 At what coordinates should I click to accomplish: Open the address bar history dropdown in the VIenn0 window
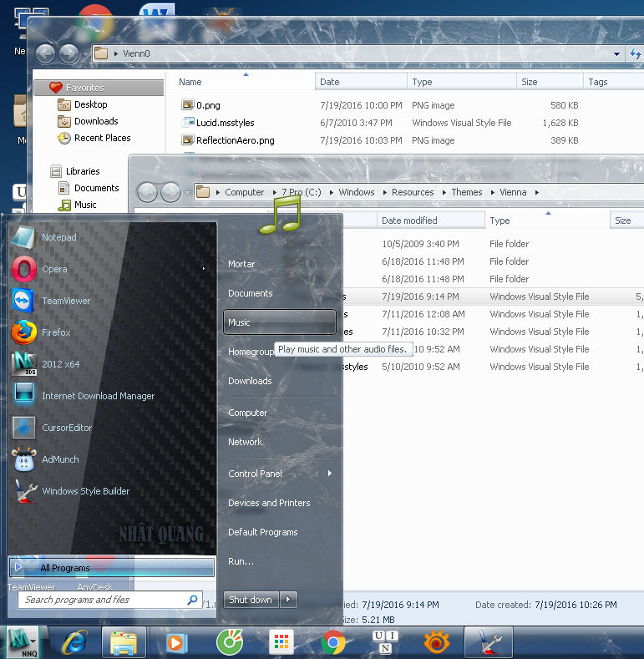tap(616, 53)
